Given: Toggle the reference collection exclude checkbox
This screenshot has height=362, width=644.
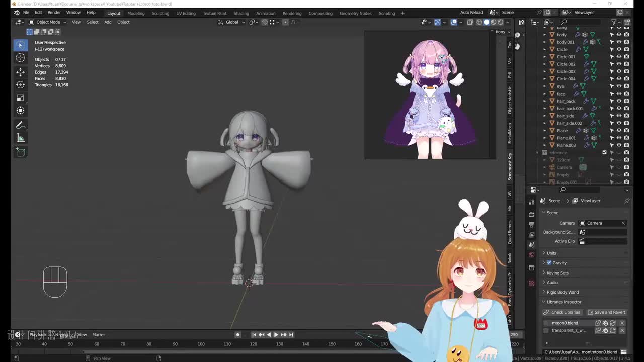Looking at the screenshot, I should point(605,153).
